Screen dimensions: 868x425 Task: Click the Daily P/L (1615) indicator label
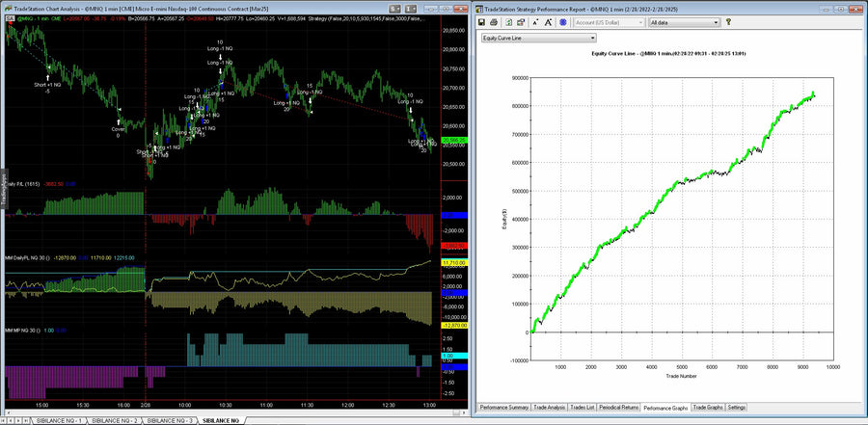(x=21, y=182)
